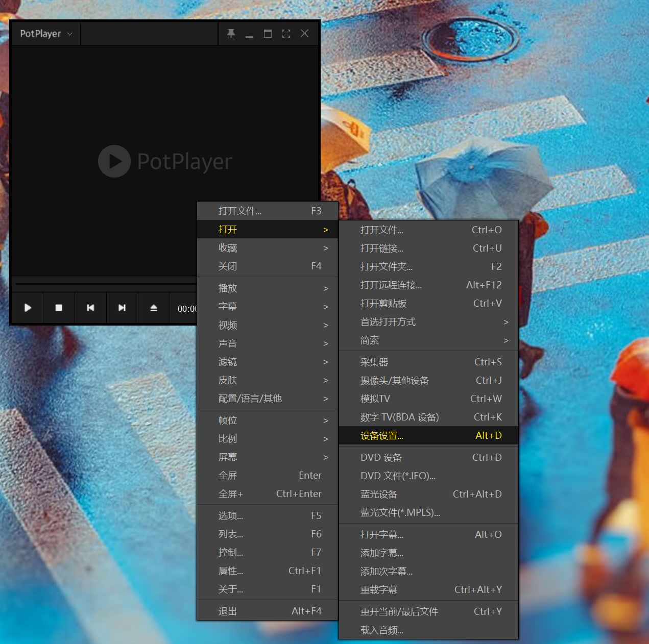Image resolution: width=649 pixels, height=644 pixels.
Task: Select 设备设置... from the open submenu
Action: coord(381,435)
